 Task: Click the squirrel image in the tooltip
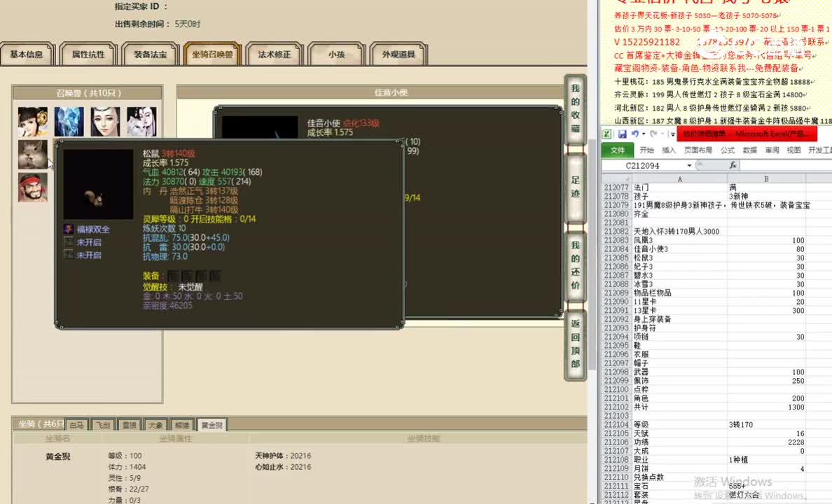pos(98,184)
